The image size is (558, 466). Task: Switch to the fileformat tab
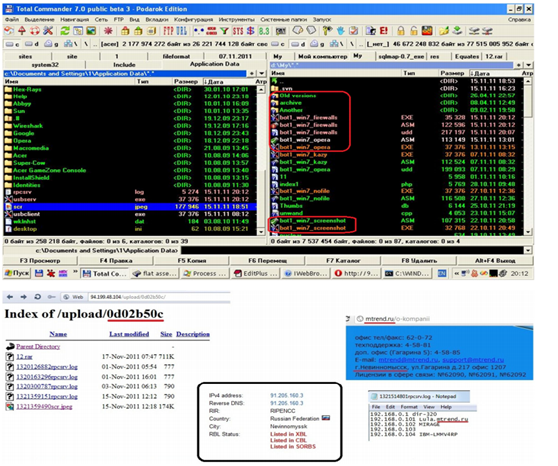(176, 56)
